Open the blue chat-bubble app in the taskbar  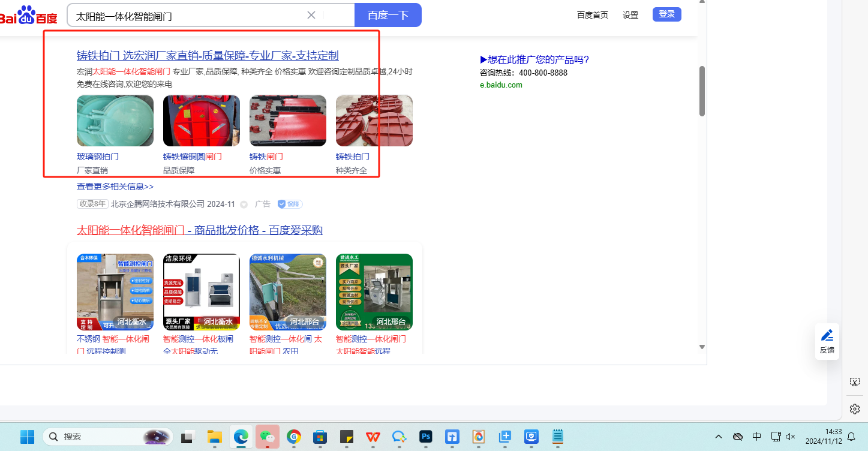[x=400, y=437]
